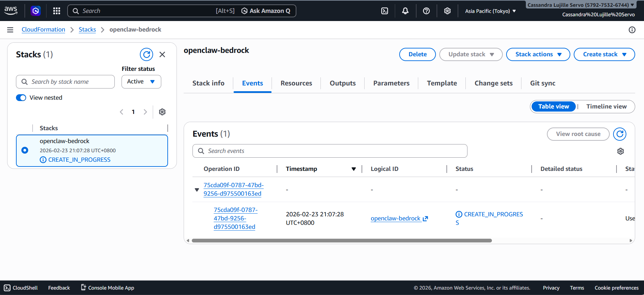Viewport: 644px width, 295px height.
Task: Open the console settings gear in top bar
Action: [x=447, y=11]
